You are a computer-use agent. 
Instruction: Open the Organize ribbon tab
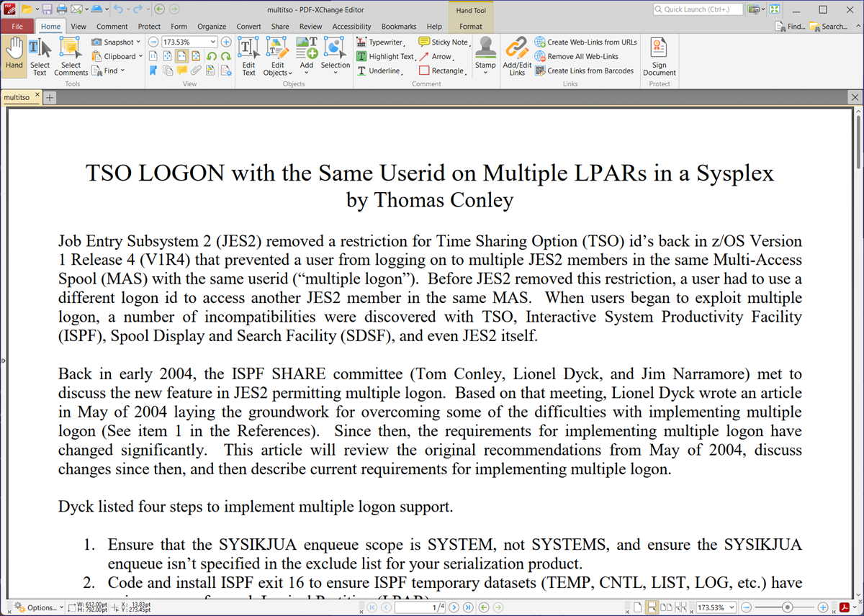(212, 27)
